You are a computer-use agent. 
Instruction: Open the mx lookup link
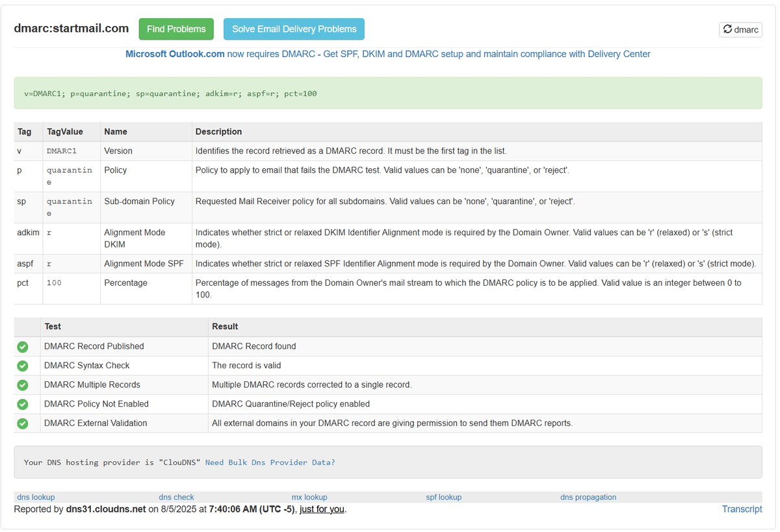[309, 497]
